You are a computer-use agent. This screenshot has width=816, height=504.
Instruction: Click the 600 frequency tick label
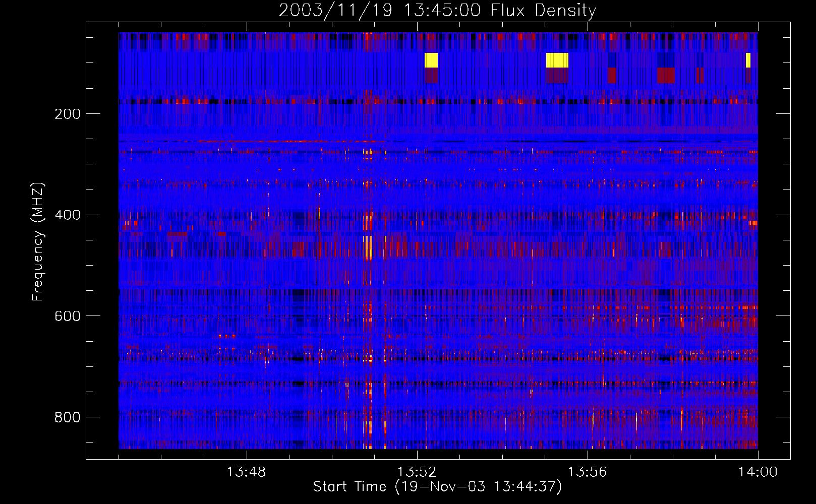[68, 316]
